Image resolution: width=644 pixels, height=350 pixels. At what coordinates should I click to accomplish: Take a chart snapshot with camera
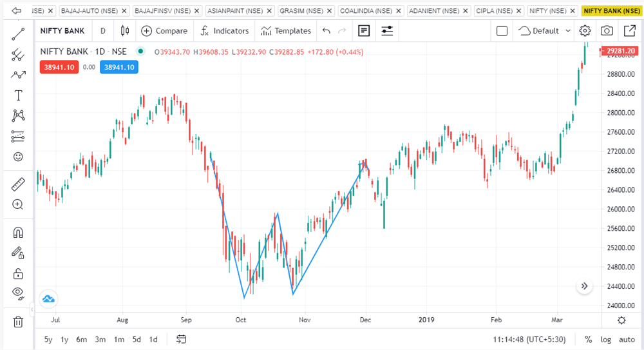pyautogui.click(x=607, y=31)
